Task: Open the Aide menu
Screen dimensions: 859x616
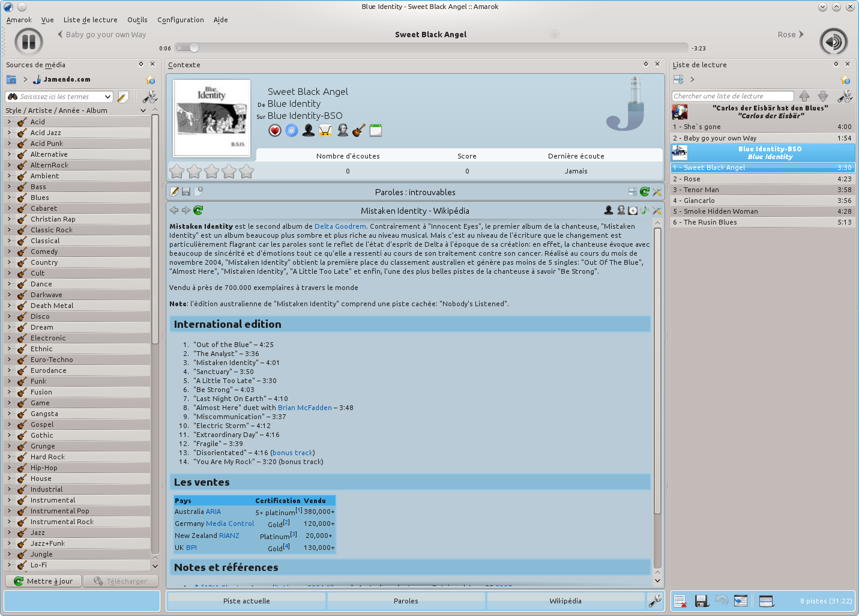Action: click(x=220, y=20)
